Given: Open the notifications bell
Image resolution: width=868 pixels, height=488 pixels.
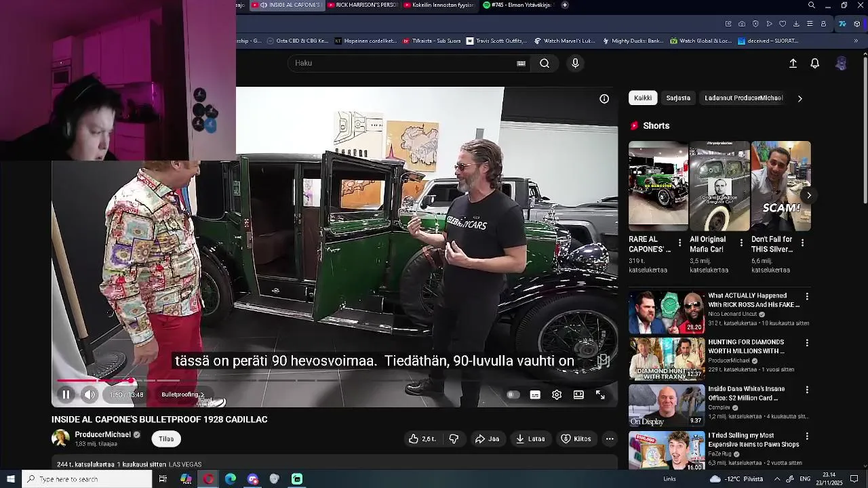Looking at the screenshot, I should pos(815,63).
